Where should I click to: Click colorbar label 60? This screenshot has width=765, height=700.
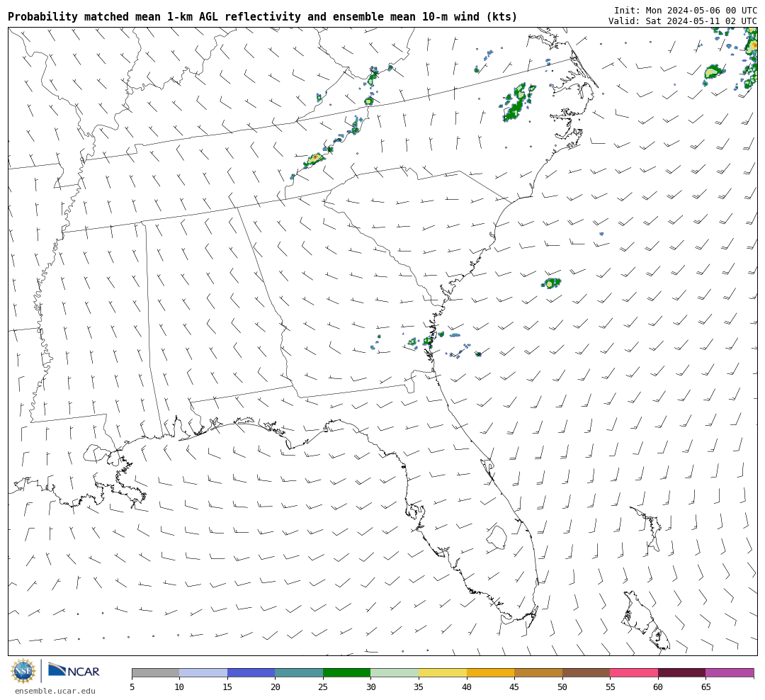(x=657, y=687)
